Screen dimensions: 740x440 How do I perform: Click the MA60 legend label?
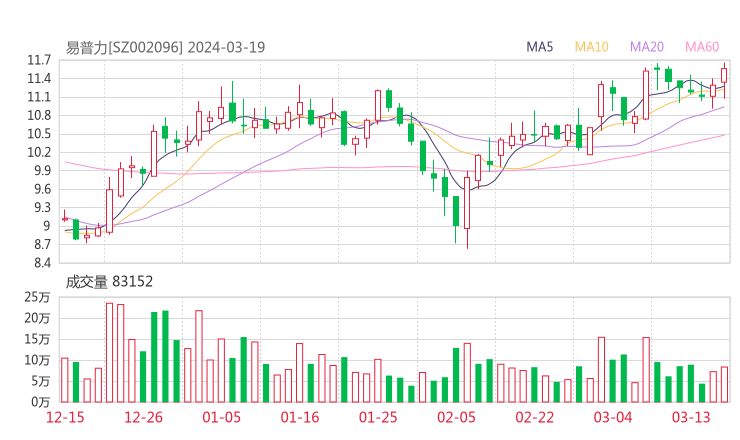pyautogui.click(x=702, y=47)
